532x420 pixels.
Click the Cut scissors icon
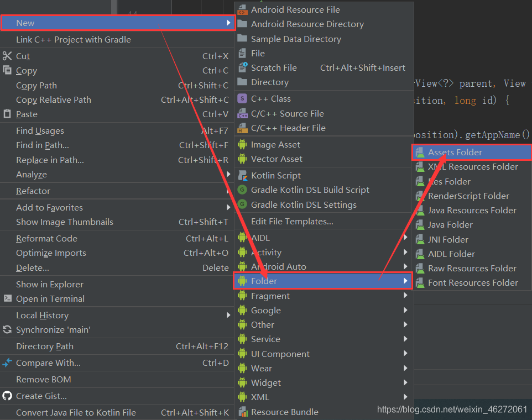pyautogui.click(x=8, y=56)
